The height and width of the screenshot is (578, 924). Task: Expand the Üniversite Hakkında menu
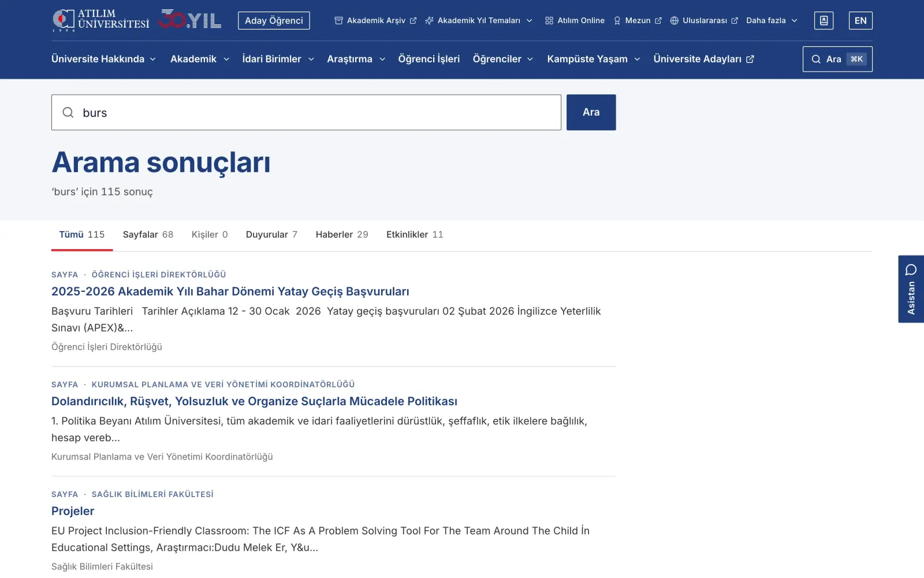[x=103, y=59]
